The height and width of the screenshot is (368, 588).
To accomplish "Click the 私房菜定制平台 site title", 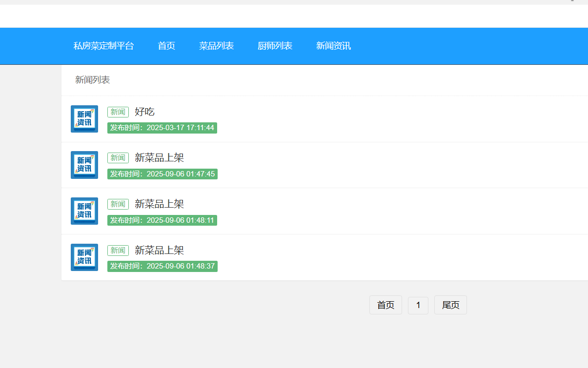I will click(x=103, y=46).
